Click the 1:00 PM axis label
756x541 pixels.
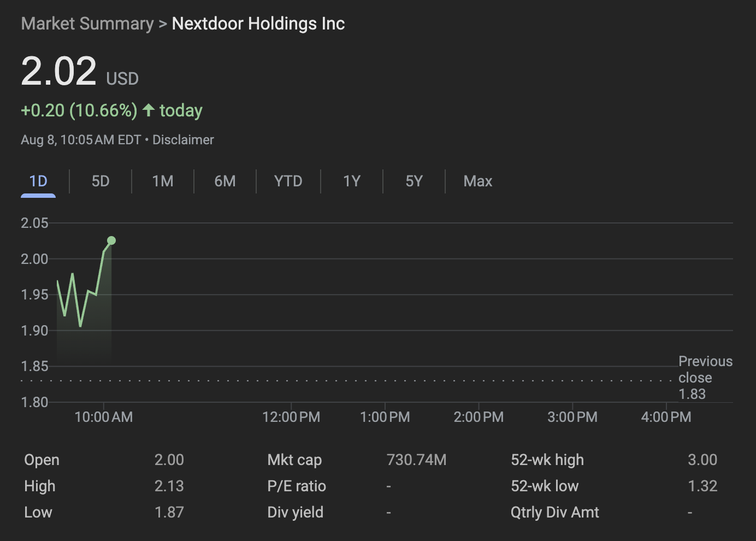pos(385,417)
